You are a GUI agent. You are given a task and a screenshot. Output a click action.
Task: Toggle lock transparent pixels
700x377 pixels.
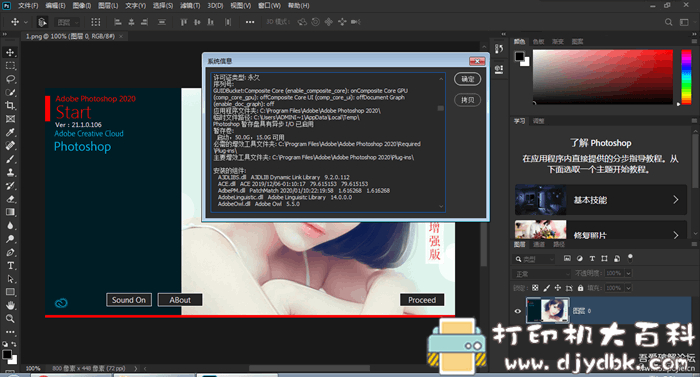535,288
